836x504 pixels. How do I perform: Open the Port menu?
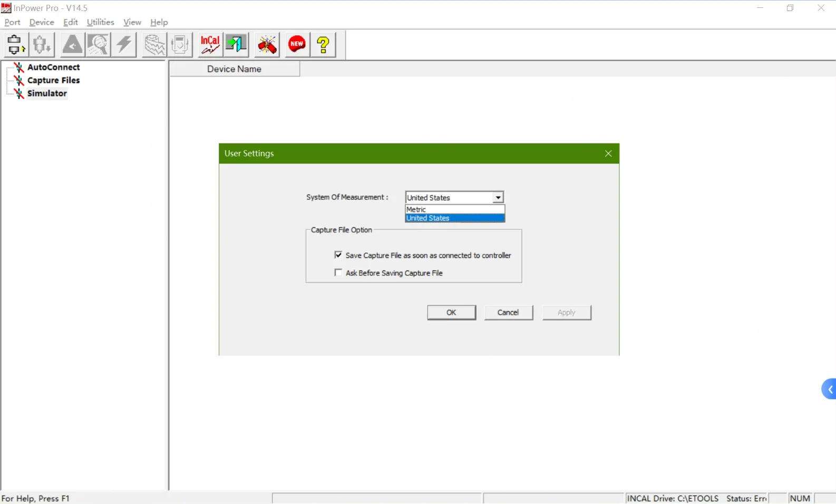12,22
